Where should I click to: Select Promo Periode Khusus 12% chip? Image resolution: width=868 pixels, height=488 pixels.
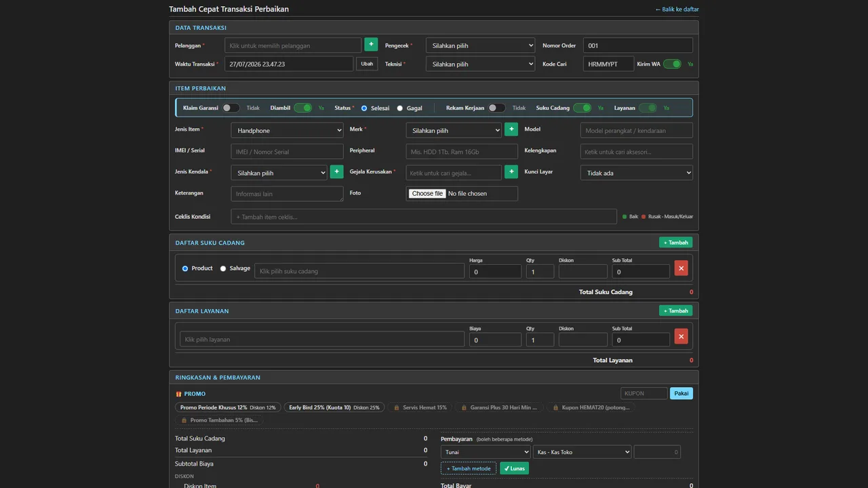point(228,407)
